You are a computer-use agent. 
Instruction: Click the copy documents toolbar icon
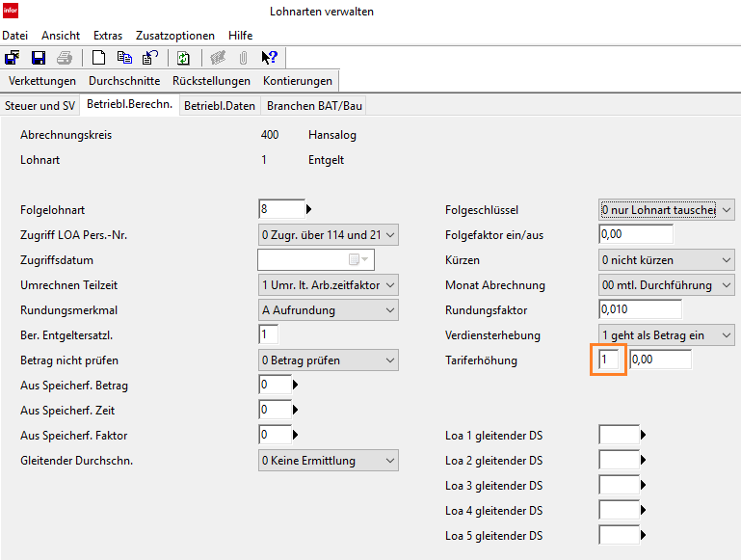pyautogui.click(x=124, y=58)
